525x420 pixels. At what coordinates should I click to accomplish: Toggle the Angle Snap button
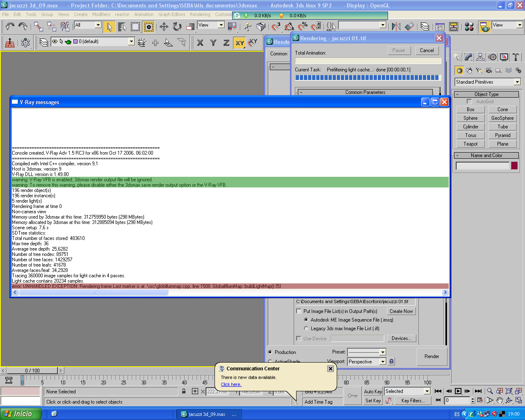(289, 27)
